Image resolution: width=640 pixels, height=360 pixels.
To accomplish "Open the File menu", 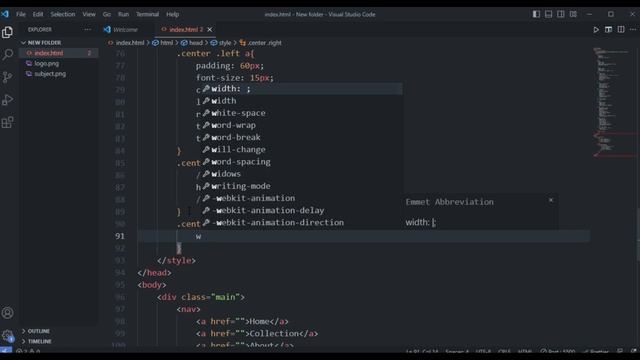I will 21,14.
